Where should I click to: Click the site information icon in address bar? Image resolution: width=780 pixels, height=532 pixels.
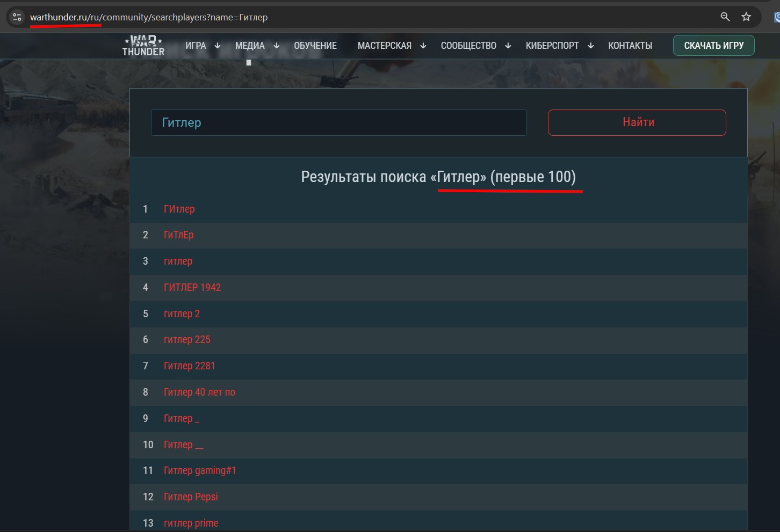coord(17,17)
